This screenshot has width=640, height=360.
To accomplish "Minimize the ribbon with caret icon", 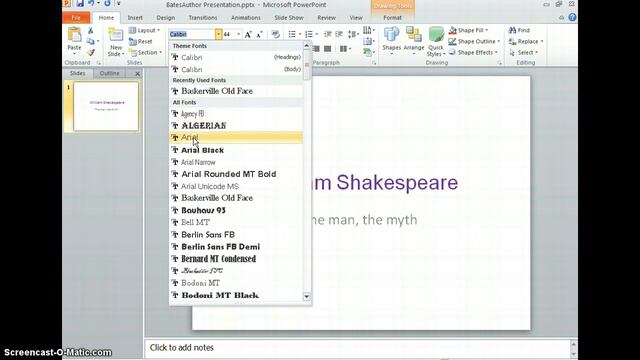I will click(562, 18).
